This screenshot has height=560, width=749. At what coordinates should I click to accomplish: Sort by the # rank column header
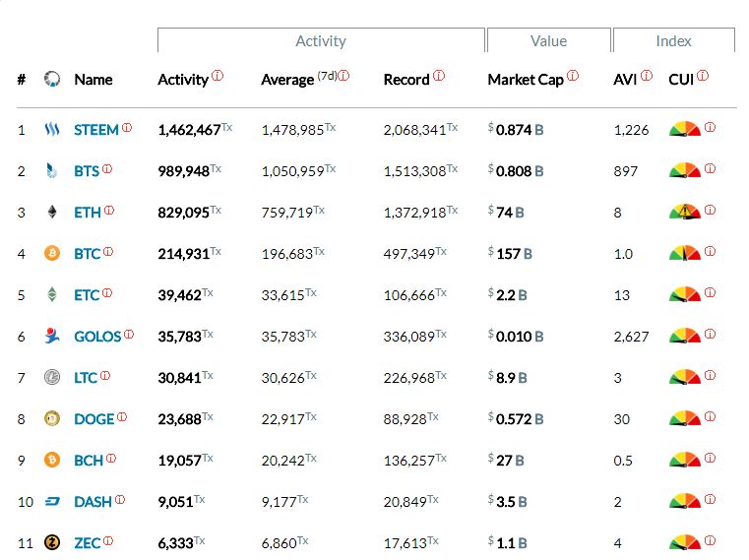click(21, 80)
